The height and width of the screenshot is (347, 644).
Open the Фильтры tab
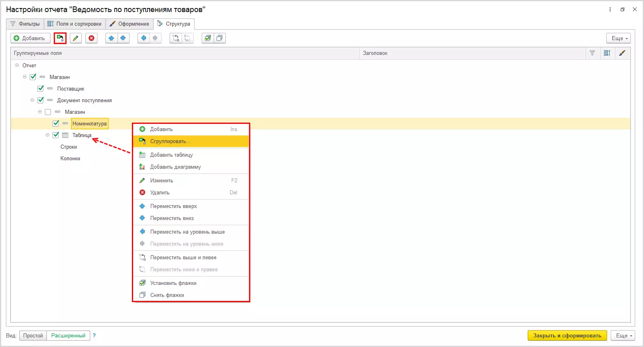25,24
